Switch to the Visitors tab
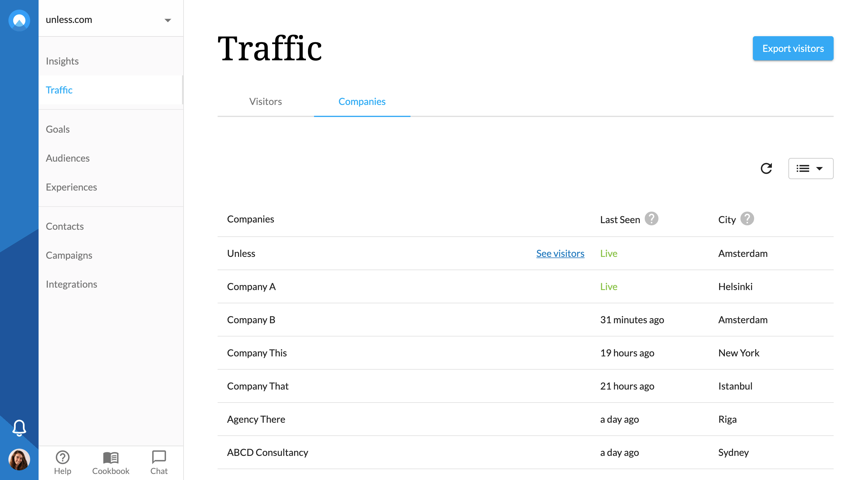The width and height of the screenshot is (868, 480). (266, 102)
